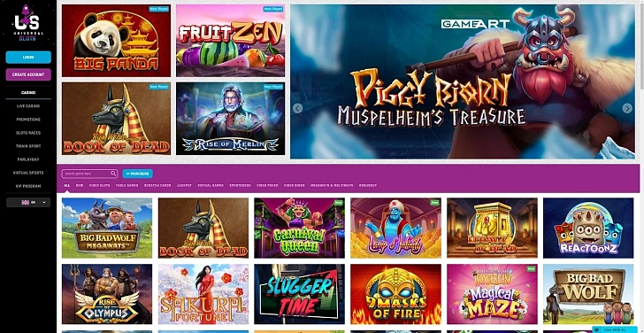644x333 pixels.
Task: Click the UK flag language icon
Action: (25, 202)
